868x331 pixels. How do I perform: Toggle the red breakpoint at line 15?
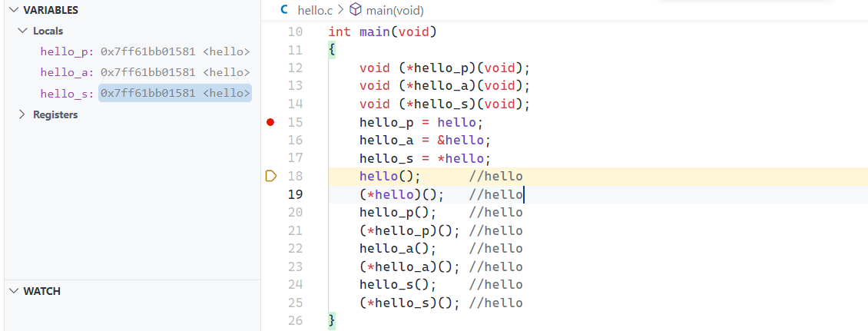pyautogui.click(x=270, y=122)
